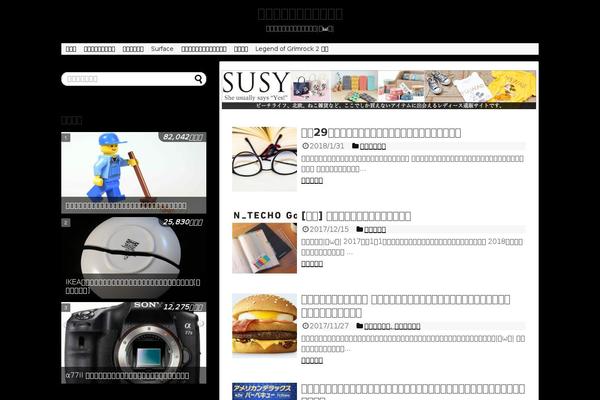Click the first item in the navigation bar
This screenshot has height=400, width=600.
(71, 49)
